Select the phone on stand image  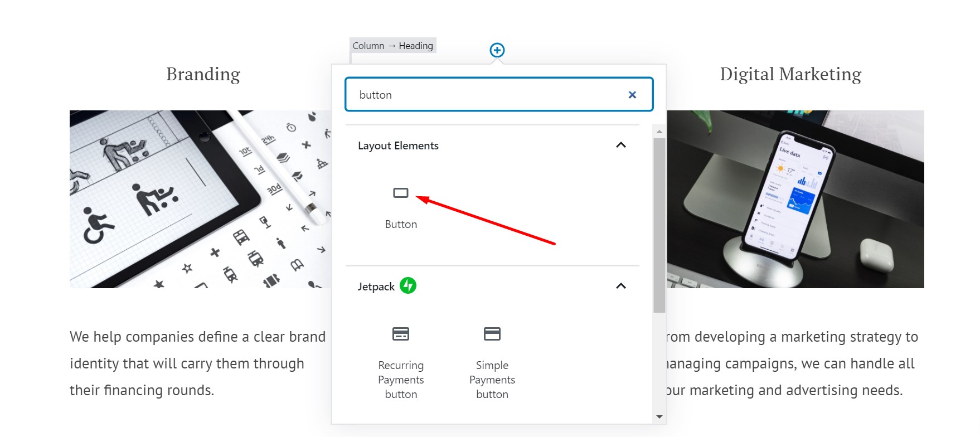pos(795,199)
